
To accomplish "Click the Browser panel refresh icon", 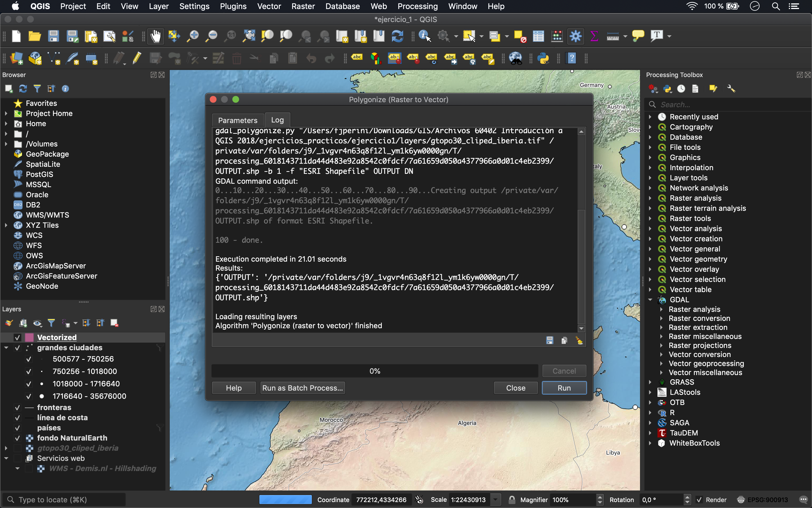I will point(23,89).
